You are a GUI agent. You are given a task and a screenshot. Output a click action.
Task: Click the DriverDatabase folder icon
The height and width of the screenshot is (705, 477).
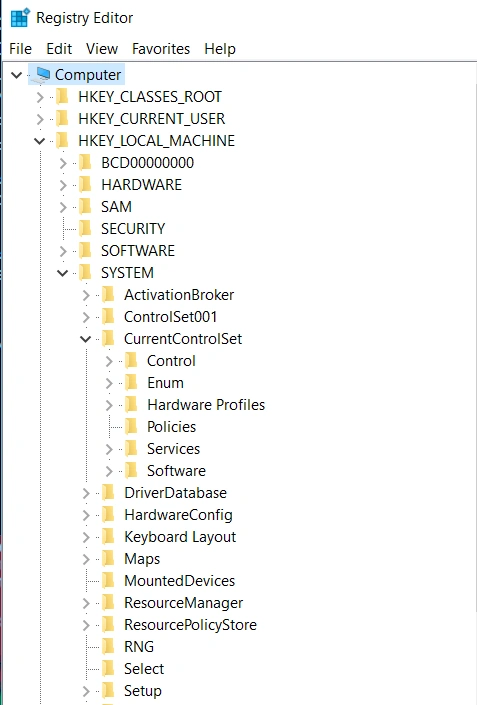coord(108,493)
